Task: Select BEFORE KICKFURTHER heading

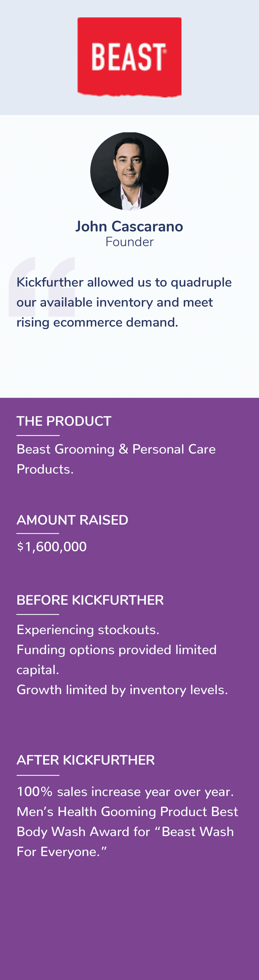Action: pyautogui.click(x=90, y=600)
